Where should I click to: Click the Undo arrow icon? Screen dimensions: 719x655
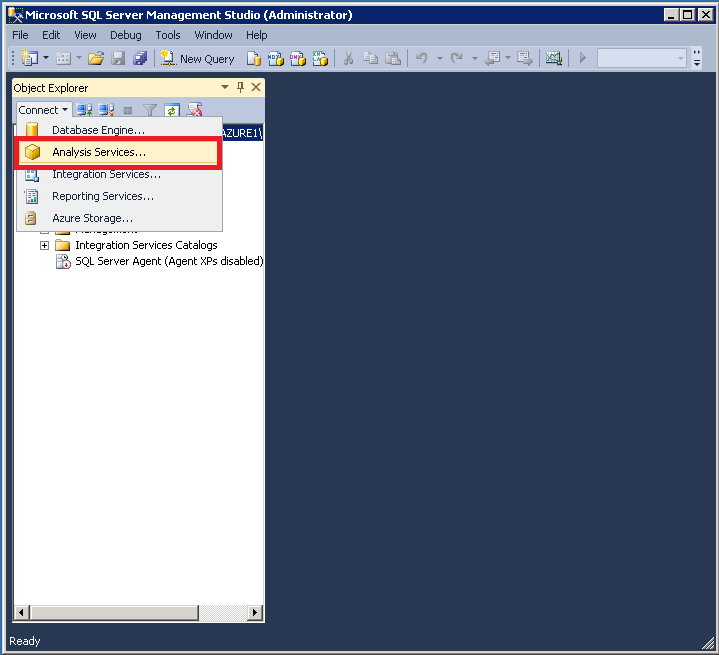coord(422,58)
